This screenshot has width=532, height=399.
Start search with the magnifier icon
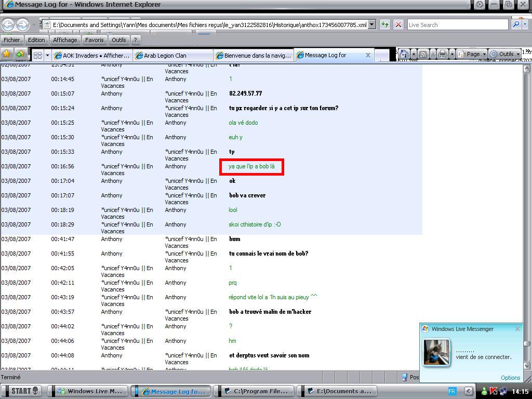pos(516,24)
